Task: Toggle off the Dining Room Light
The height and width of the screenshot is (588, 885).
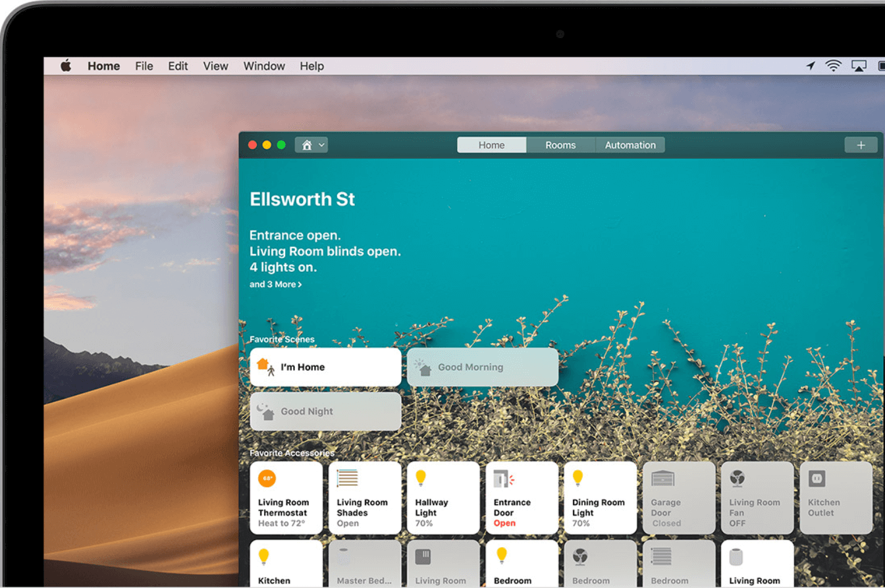Action: [x=600, y=497]
